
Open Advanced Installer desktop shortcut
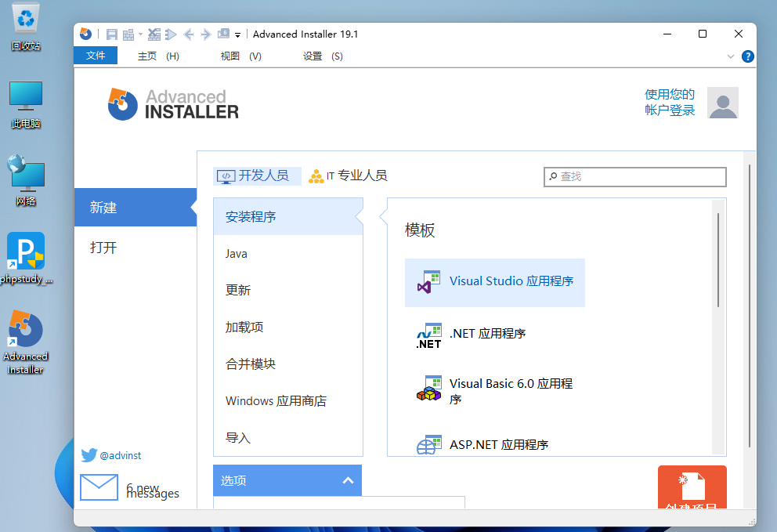coord(25,342)
